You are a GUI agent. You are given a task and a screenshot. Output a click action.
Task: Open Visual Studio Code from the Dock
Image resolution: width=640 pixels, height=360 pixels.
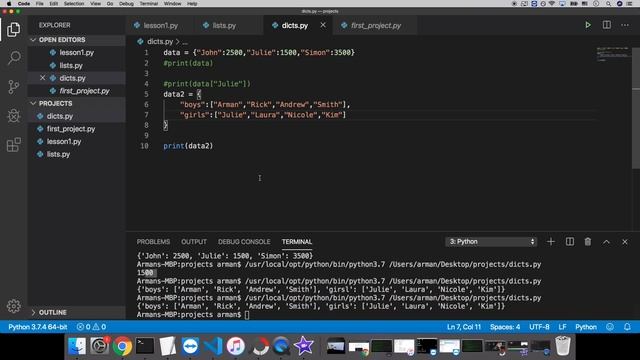point(213,346)
